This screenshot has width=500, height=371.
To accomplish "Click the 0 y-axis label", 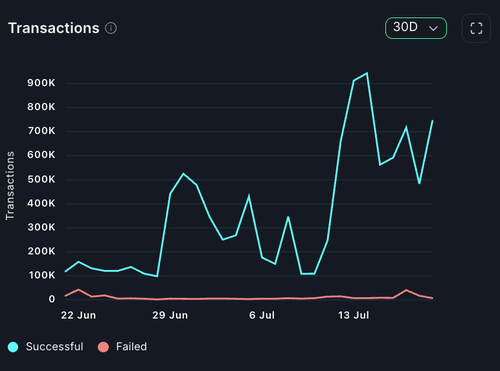I will [x=52, y=299].
